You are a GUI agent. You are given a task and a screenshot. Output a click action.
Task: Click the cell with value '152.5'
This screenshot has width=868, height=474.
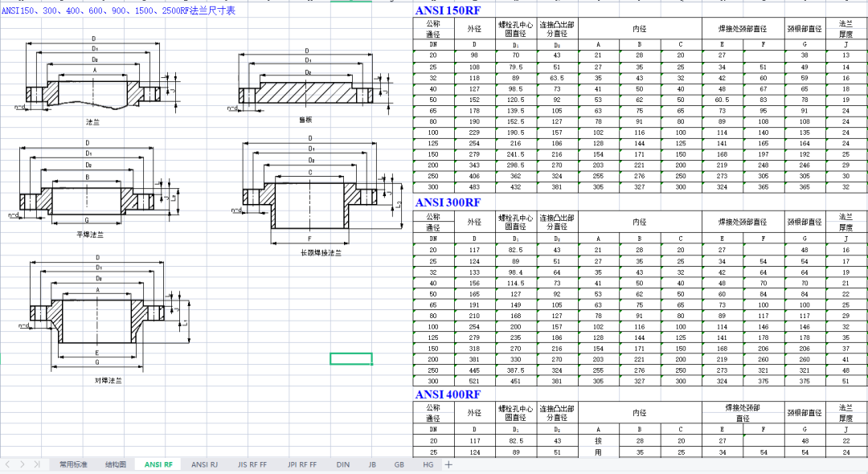pyautogui.click(x=515, y=121)
